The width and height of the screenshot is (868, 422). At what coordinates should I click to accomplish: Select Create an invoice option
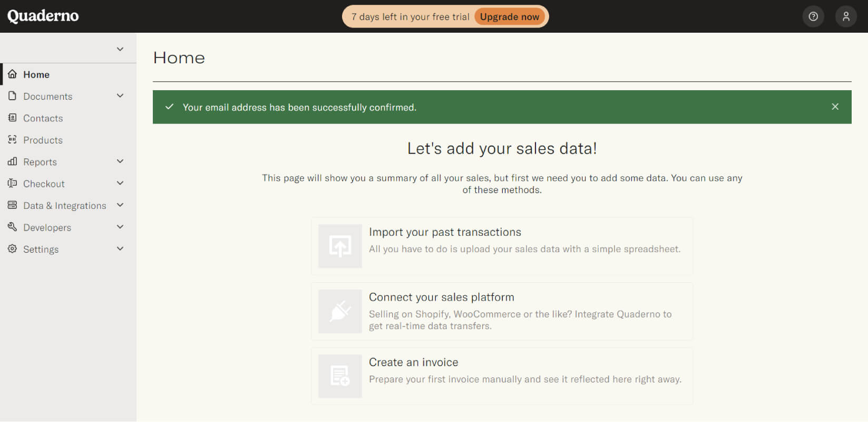(x=502, y=376)
